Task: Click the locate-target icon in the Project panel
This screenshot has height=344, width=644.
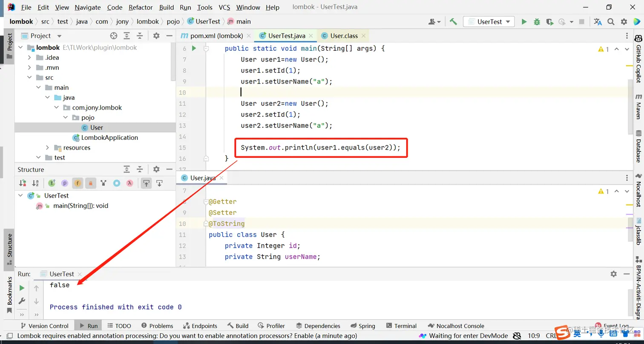Action: coord(113,36)
